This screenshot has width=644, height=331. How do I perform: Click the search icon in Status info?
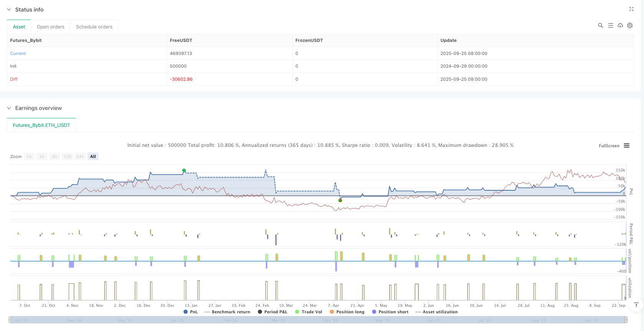pyautogui.click(x=600, y=25)
